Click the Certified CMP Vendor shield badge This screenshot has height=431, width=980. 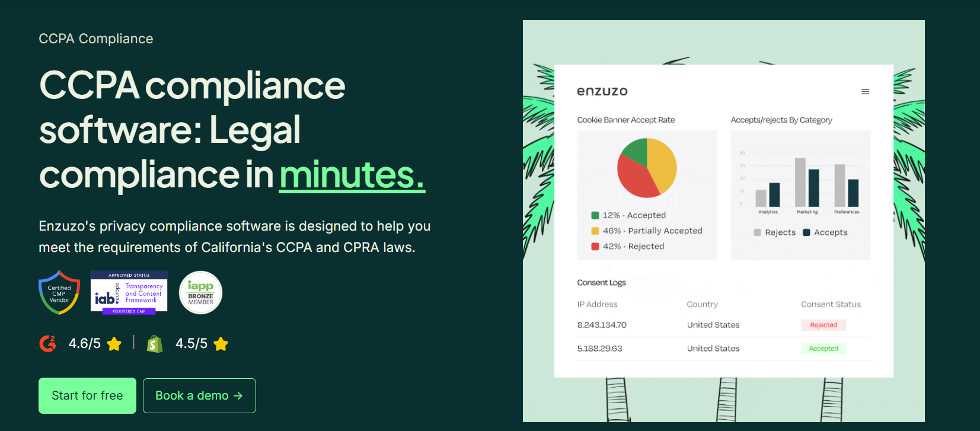59,292
